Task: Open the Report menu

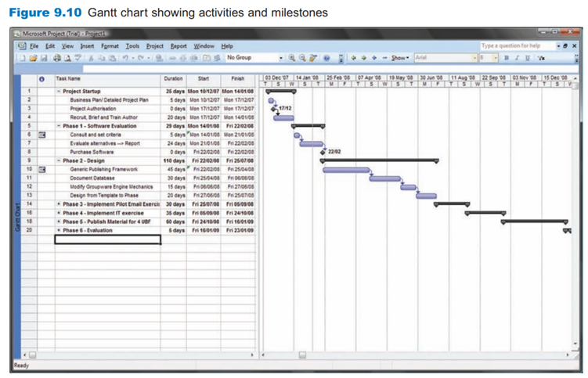Action: (179, 46)
